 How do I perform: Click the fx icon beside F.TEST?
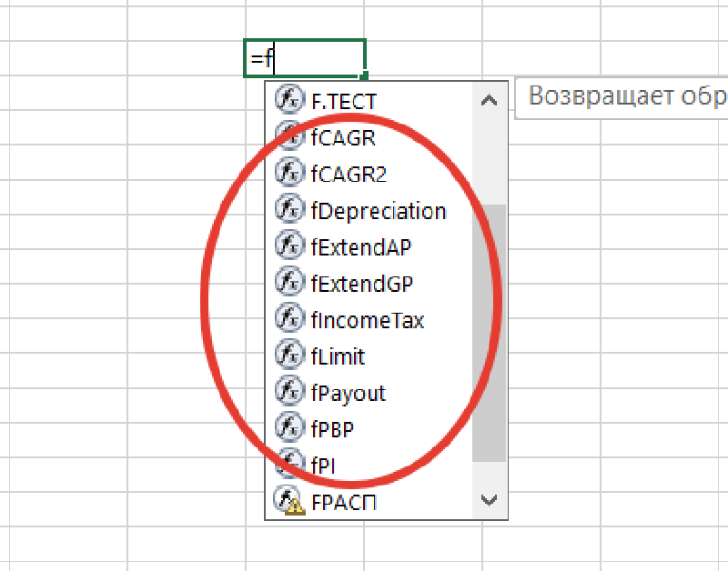[290, 101]
